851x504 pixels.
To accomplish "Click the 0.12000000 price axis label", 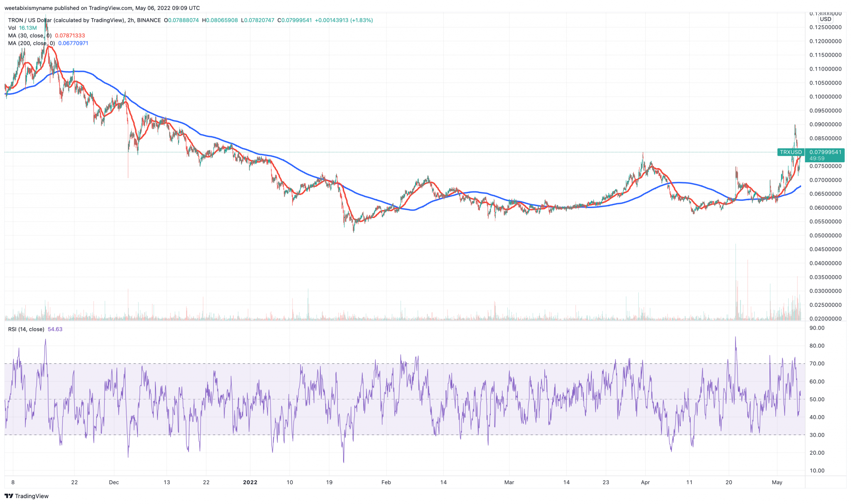I will pos(825,41).
